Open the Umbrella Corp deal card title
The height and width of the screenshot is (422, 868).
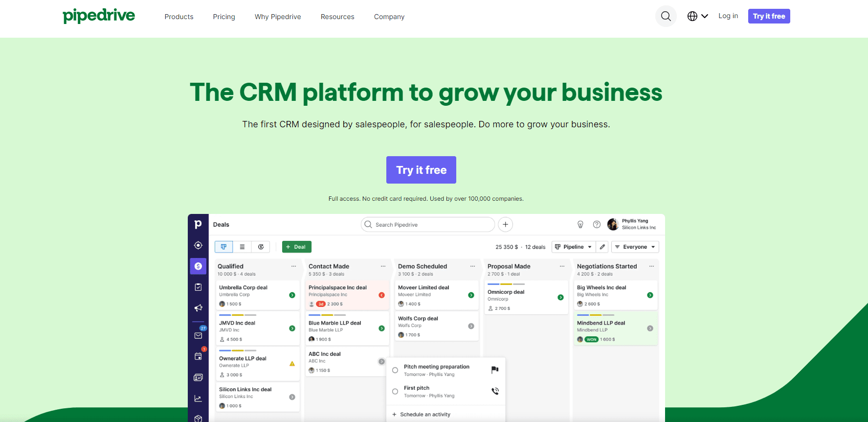pyautogui.click(x=243, y=287)
